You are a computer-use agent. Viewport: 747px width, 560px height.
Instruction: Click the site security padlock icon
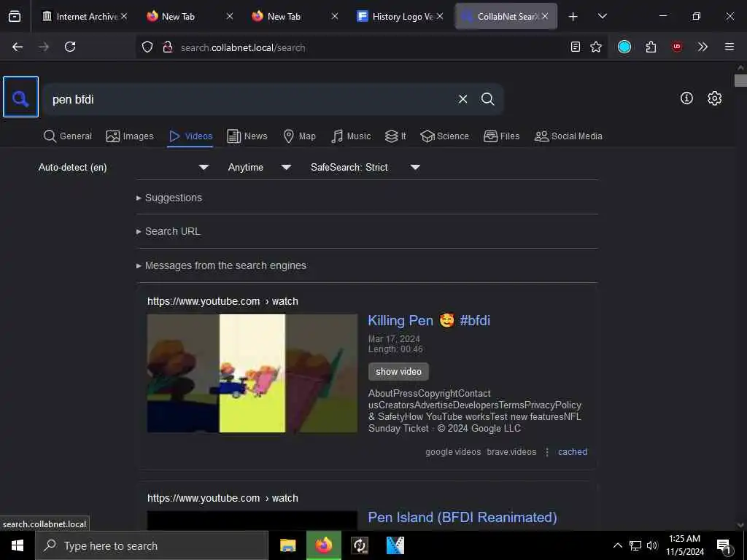[x=167, y=47]
